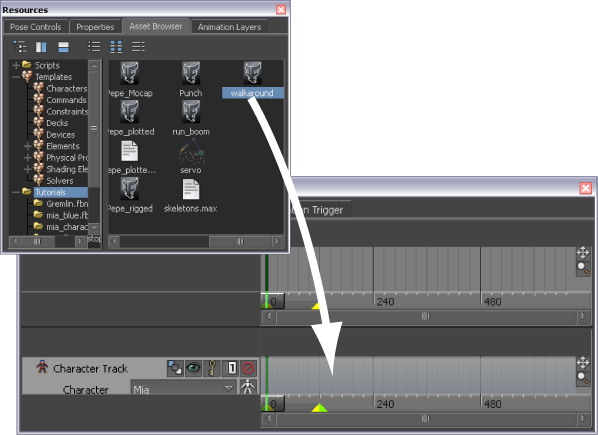This screenshot has width=598, height=435.
Task: Switch to list view icon
Action: tap(94, 47)
